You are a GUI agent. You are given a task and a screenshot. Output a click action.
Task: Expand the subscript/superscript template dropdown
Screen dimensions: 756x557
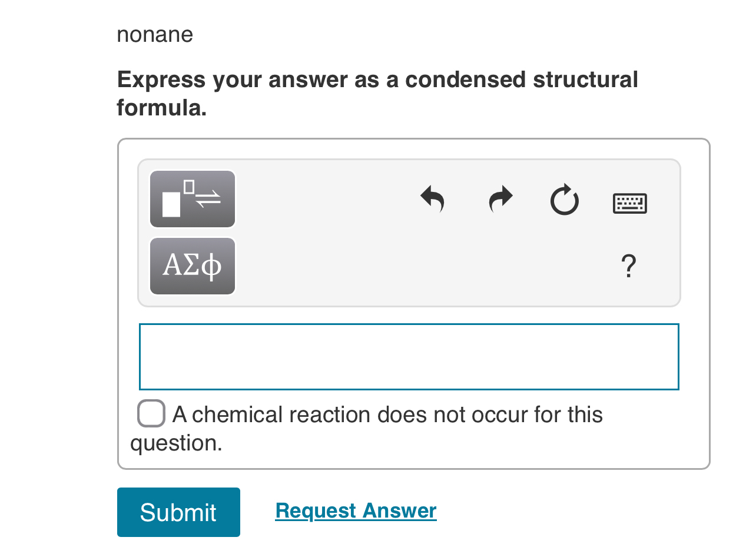point(193,199)
